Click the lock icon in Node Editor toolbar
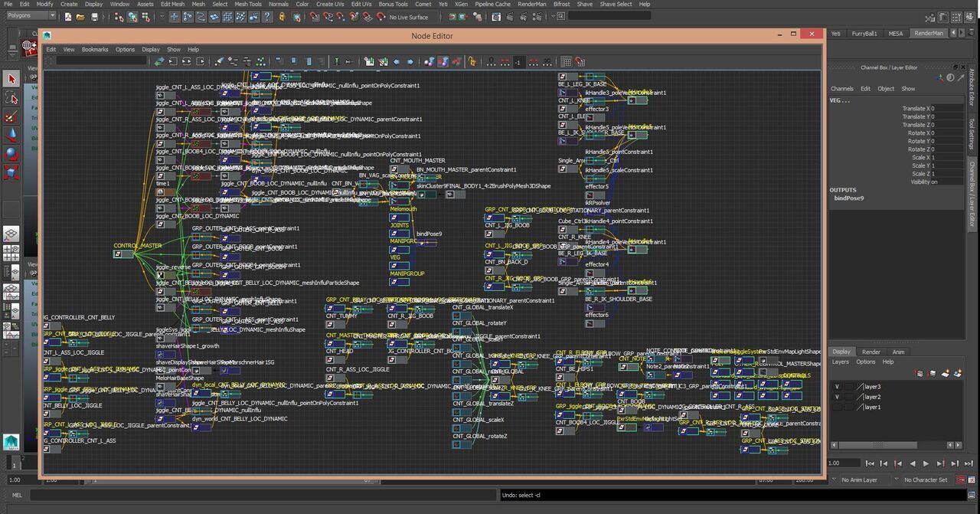 (x=472, y=61)
